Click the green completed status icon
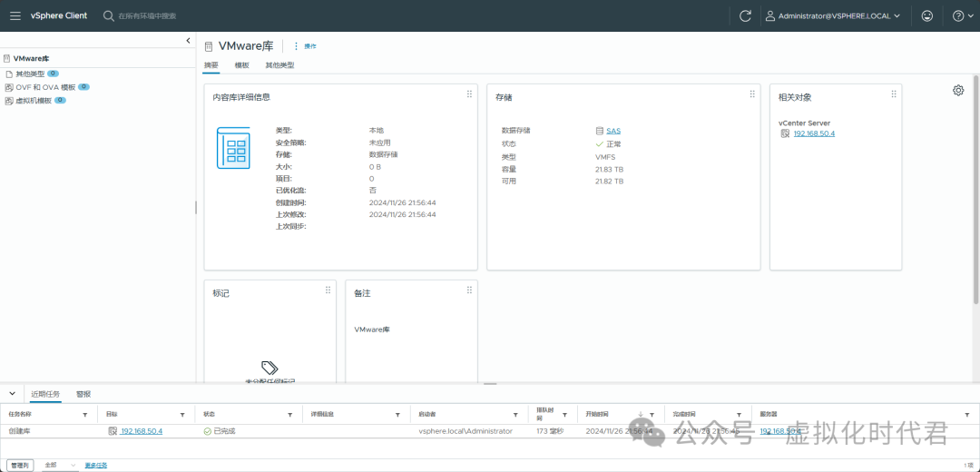 208,431
